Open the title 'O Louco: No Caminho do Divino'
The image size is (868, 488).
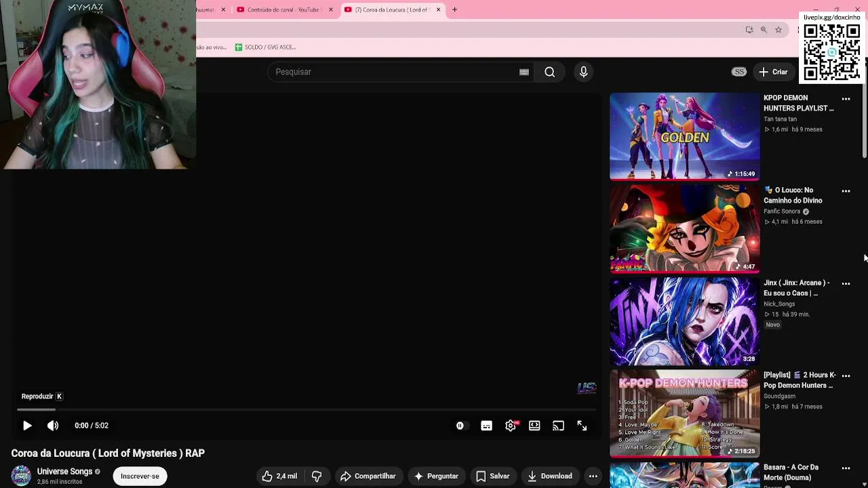[793, 195]
